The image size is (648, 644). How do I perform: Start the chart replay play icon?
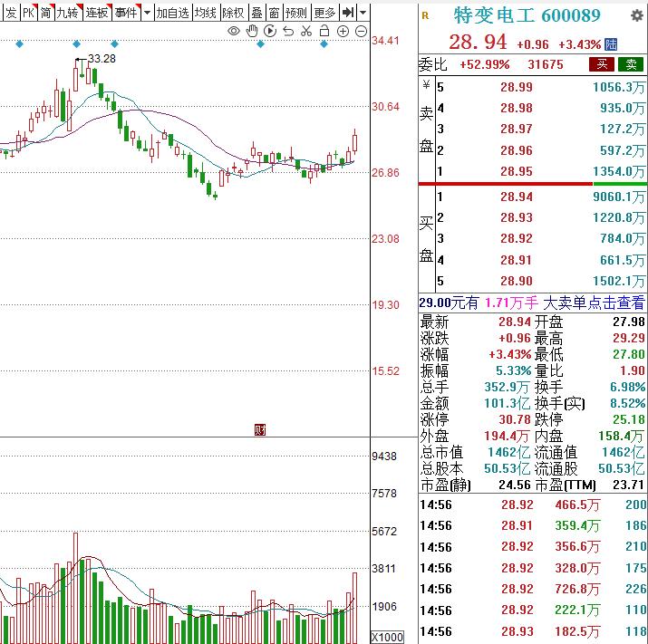pos(270,31)
